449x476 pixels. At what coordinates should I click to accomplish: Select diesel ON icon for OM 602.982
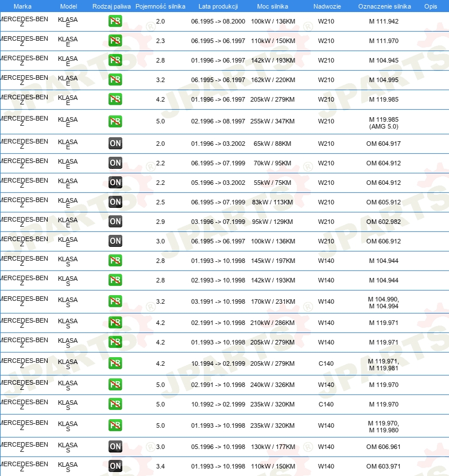point(115,222)
